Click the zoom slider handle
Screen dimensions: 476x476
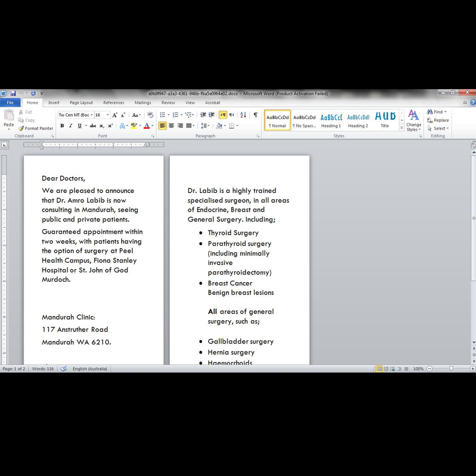tap(451, 369)
